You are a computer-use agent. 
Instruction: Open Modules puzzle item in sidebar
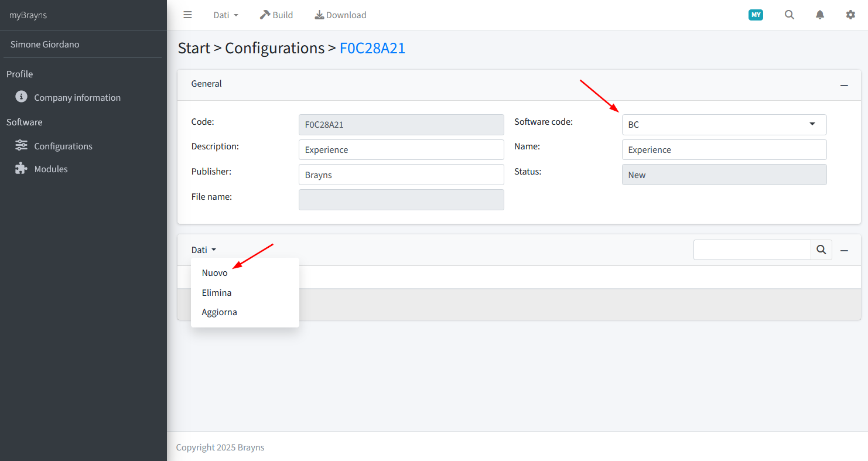point(42,169)
